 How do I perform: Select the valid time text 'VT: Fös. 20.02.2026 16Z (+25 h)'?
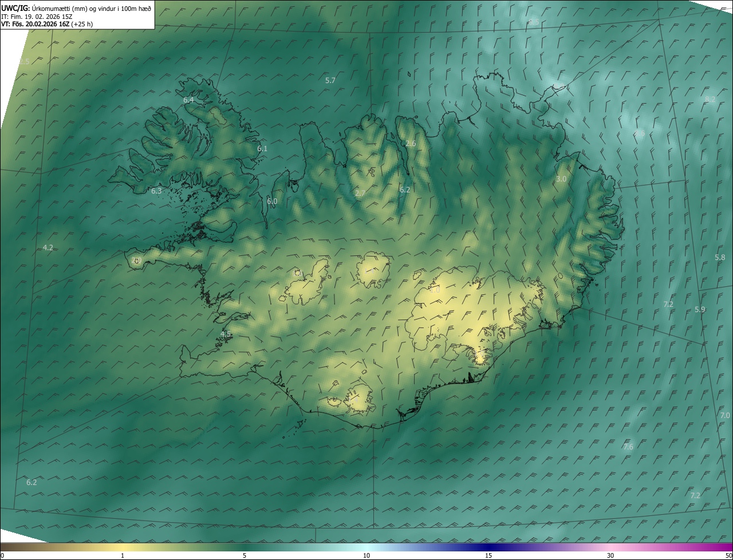pyautogui.click(x=47, y=24)
